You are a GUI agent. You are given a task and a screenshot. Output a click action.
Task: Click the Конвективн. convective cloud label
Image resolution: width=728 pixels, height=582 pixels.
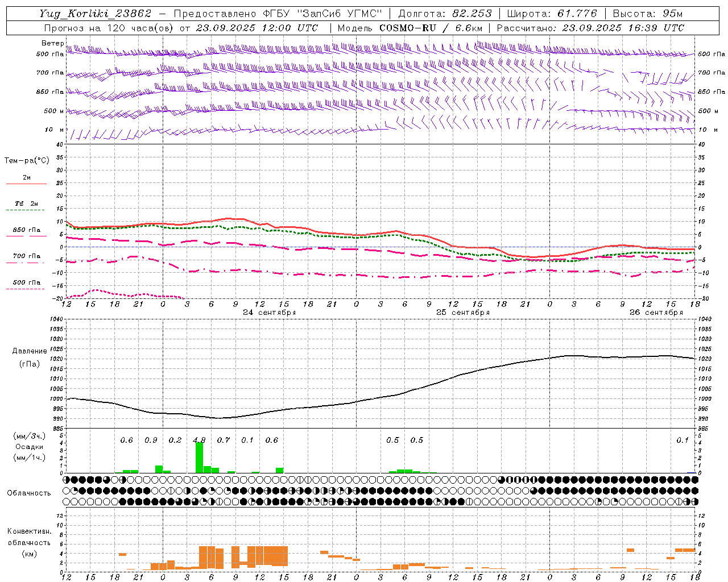[x=29, y=531]
